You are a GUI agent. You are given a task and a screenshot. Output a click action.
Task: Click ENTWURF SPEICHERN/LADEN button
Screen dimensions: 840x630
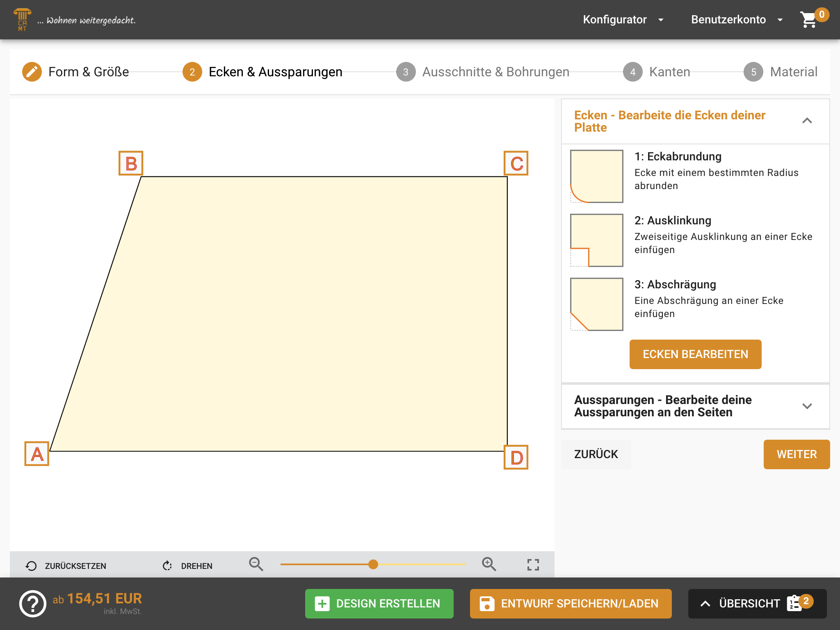click(x=571, y=603)
